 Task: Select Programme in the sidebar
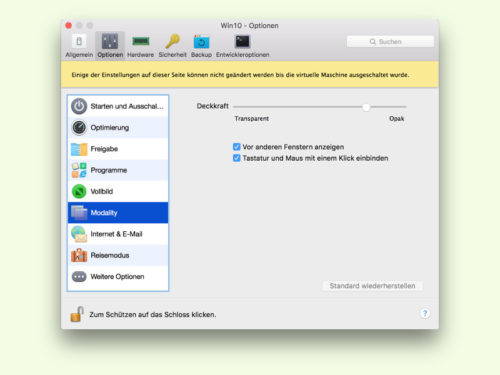(x=118, y=170)
